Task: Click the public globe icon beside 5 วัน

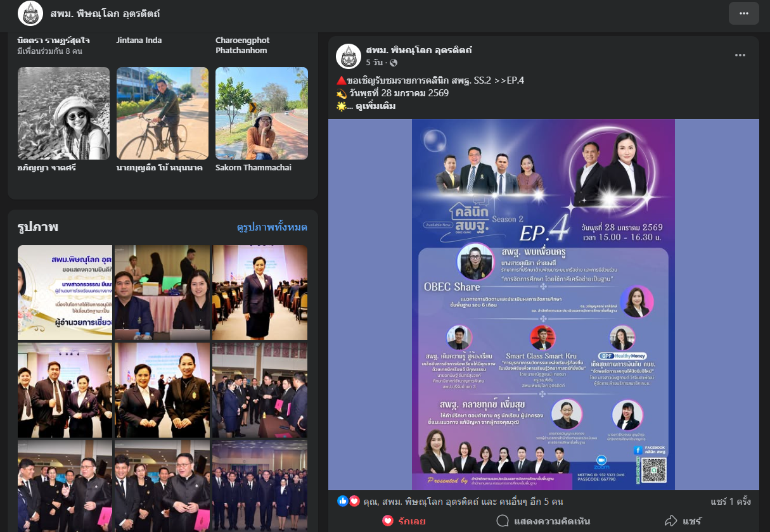Action: (x=394, y=63)
